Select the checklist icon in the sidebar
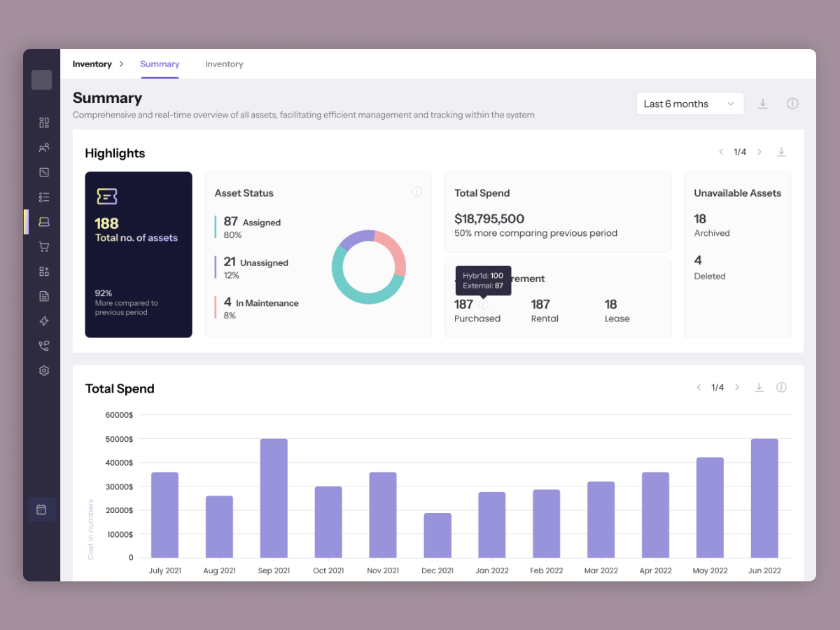 (x=43, y=197)
